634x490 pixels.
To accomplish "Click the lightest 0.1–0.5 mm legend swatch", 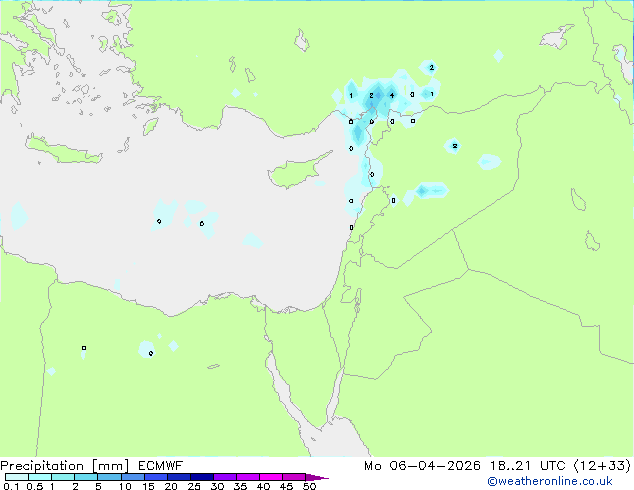I will tap(17, 477).
